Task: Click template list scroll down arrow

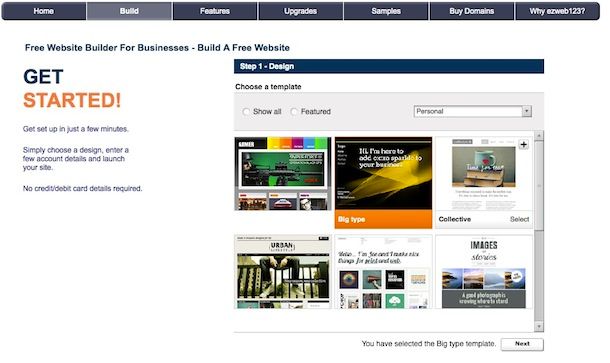Action: [539, 327]
